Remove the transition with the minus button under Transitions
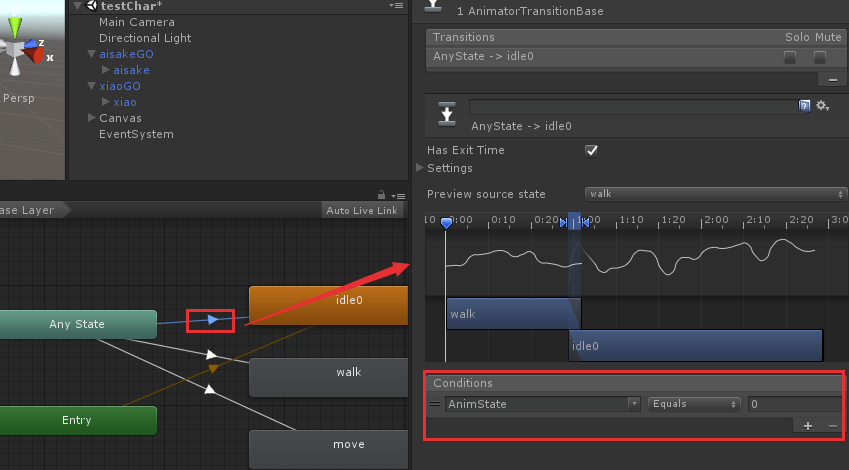849x470 pixels. [833, 80]
